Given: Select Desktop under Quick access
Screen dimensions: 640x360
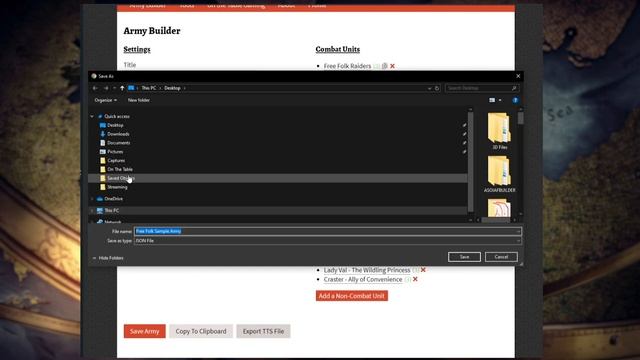Looking at the screenshot, I should point(115,125).
